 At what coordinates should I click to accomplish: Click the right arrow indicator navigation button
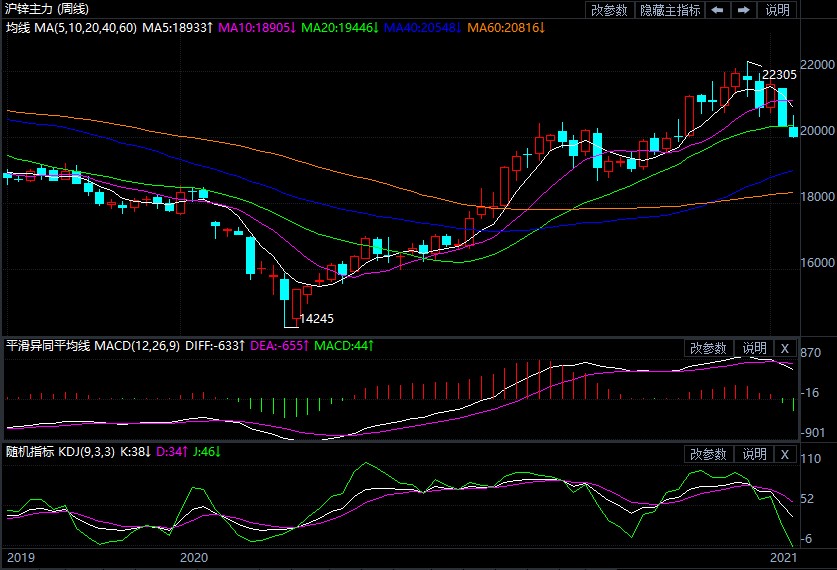click(743, 10)
